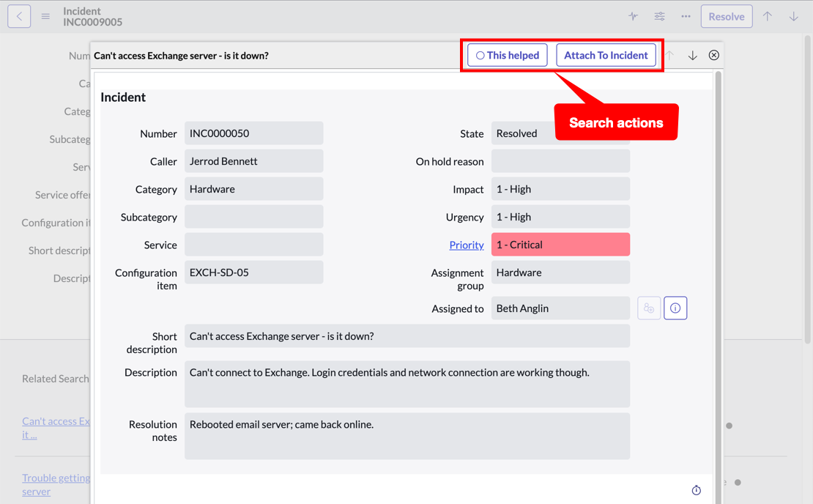
Task: Click the Incident section heading in popup
Action: 123,97
